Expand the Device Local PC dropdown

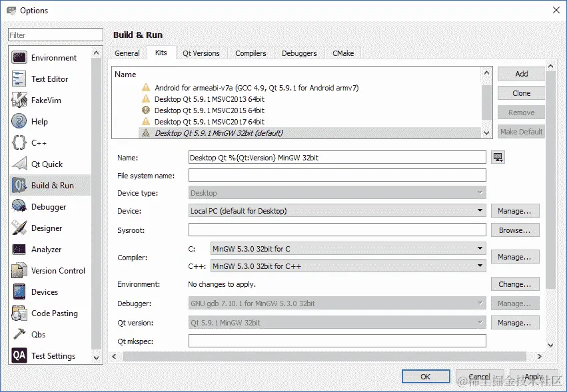pos(337,210)
